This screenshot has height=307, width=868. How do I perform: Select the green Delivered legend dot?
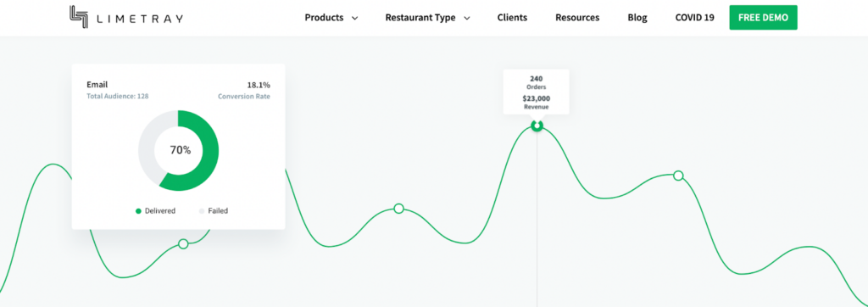click(138, 211)
